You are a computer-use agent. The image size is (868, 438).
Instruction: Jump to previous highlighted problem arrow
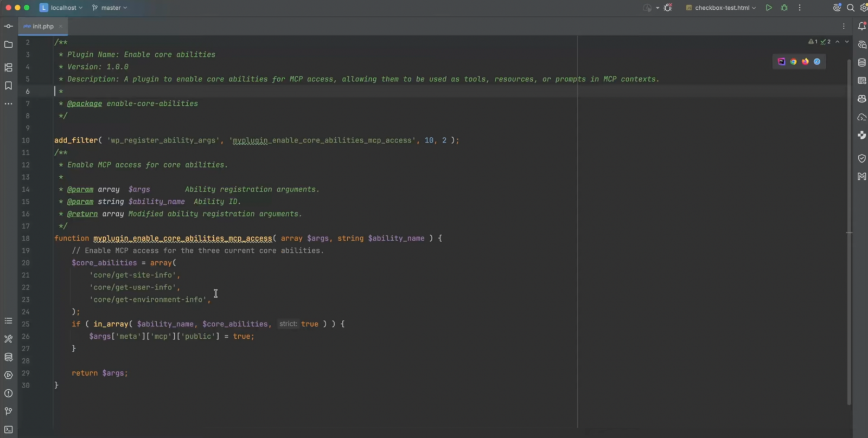point(838,42)
